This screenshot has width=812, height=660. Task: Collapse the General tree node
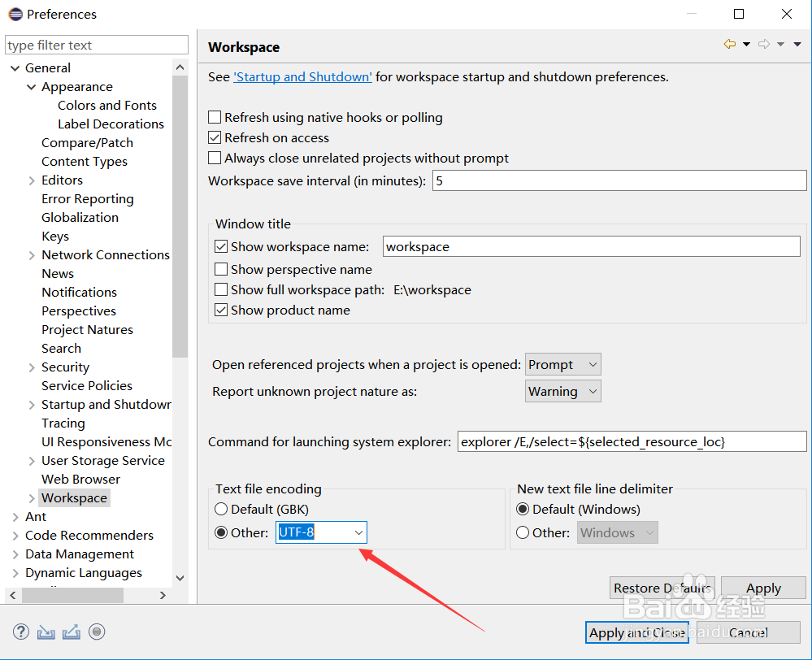pyautogui.click(x=15, y=67)
